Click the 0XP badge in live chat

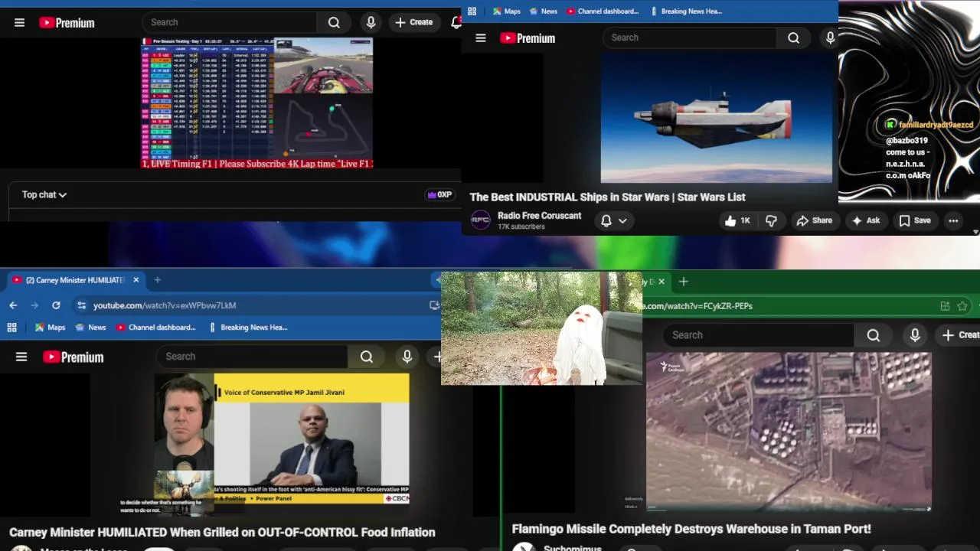click(439, 195)
